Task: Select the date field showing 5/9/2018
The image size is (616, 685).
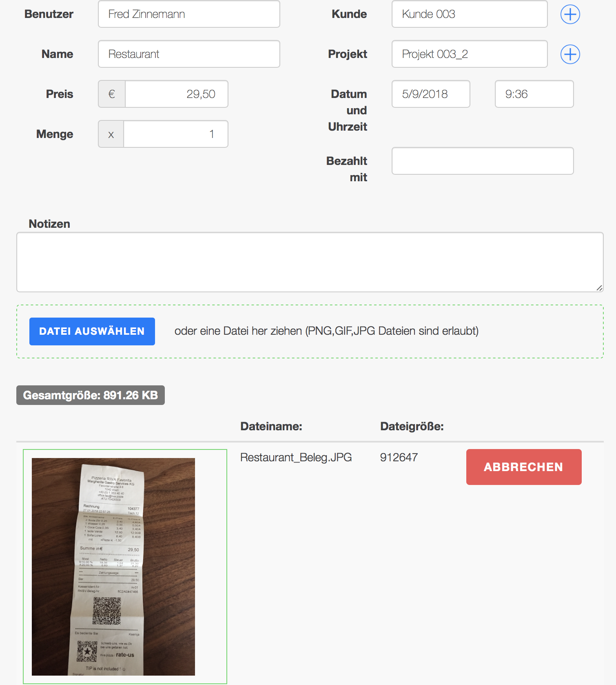Action: (x=430, y=94)
